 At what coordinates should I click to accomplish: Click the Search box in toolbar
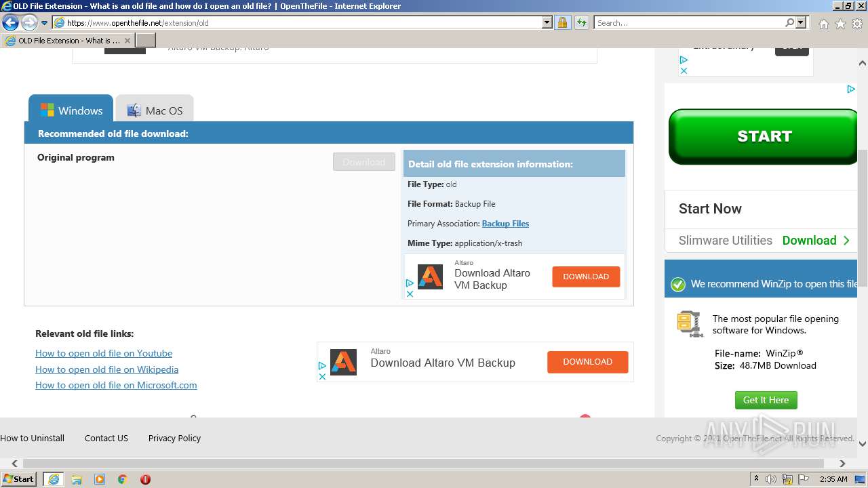tap(690, 23)
